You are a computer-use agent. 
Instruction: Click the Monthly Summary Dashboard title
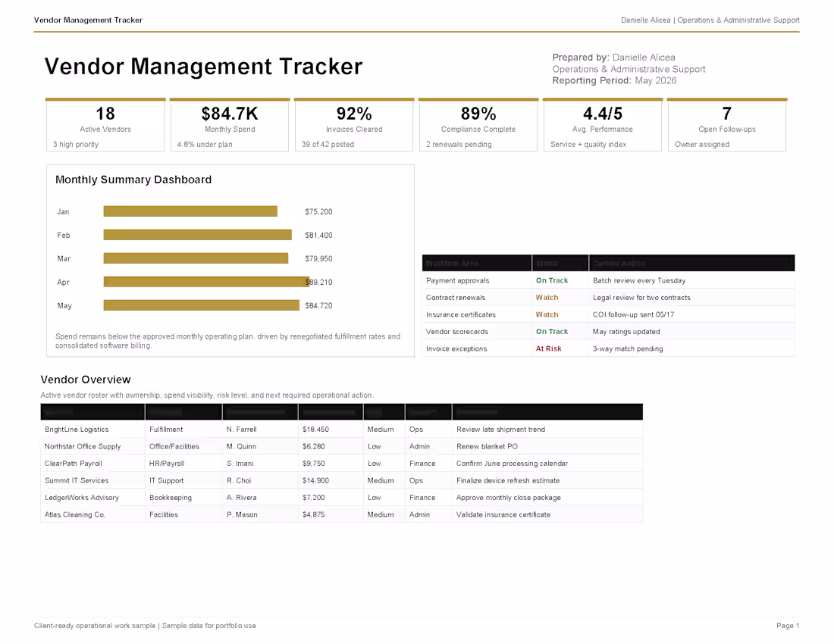point(133,180)
